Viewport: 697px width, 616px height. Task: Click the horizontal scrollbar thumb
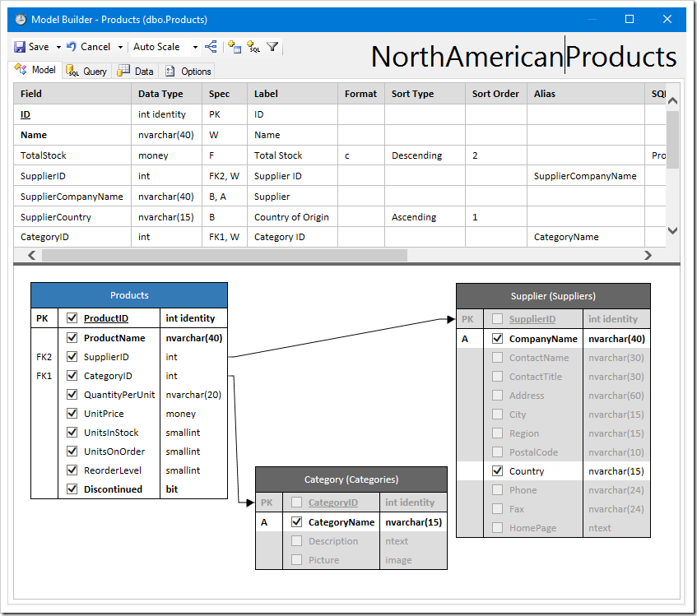(x=225, y=256)
